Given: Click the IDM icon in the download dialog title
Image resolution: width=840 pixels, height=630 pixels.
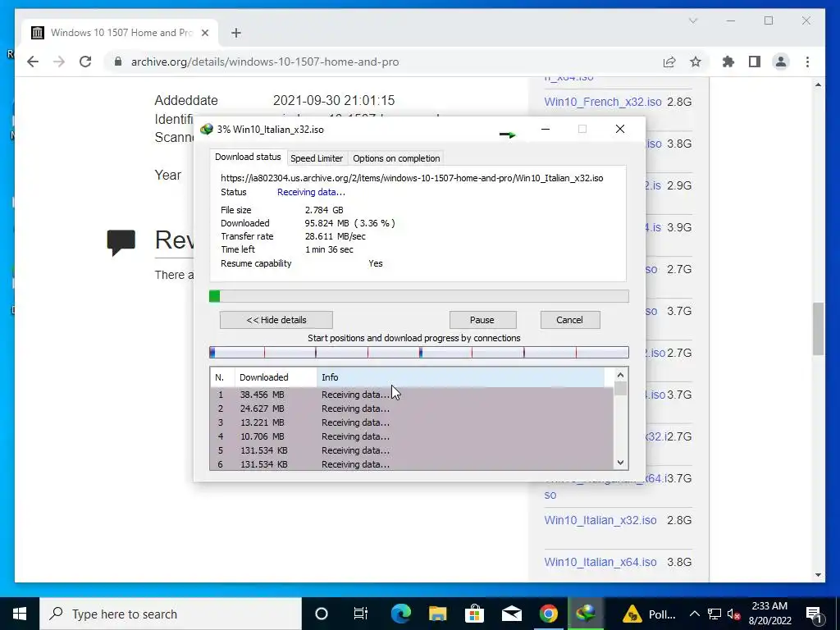Looking at the screenshot, I should [206, 129].
